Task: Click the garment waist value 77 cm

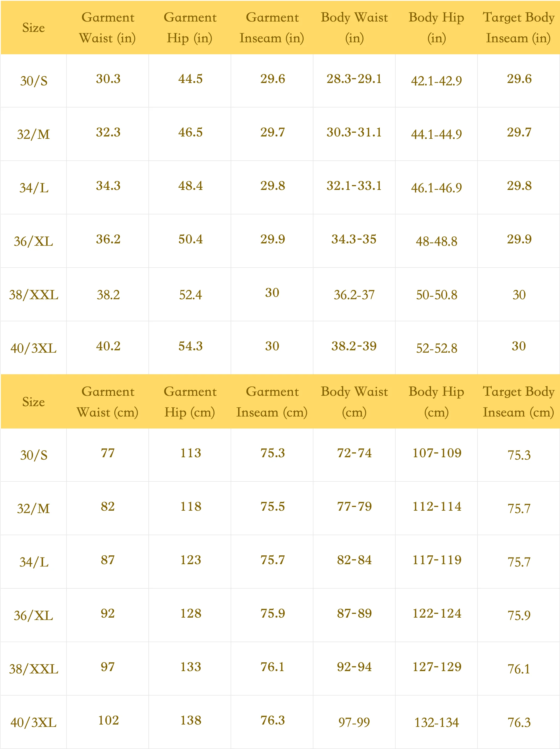Action: point(108,453)
